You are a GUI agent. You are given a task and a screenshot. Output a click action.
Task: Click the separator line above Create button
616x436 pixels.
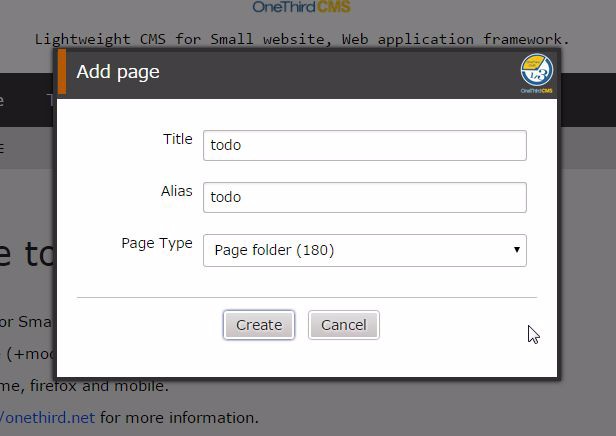click(306, 297)
